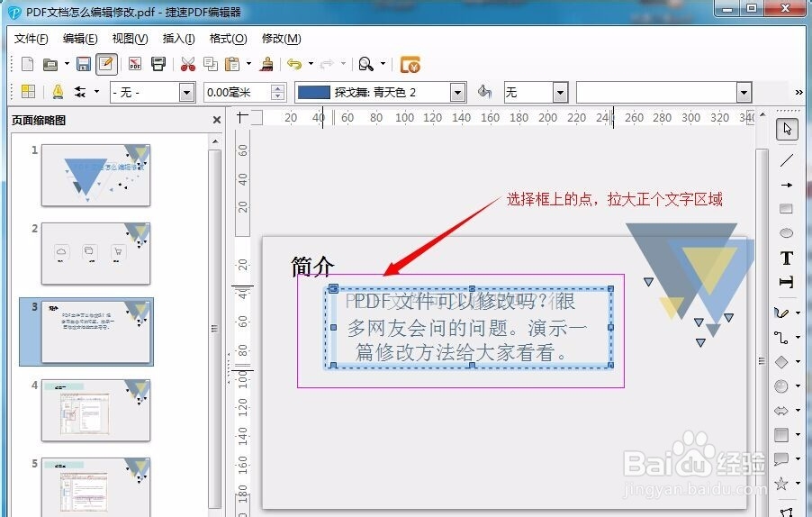The height and width of the screenshot is (517, 812).
Task: Click the 简介 heading on the page
Action: point(312,267)
